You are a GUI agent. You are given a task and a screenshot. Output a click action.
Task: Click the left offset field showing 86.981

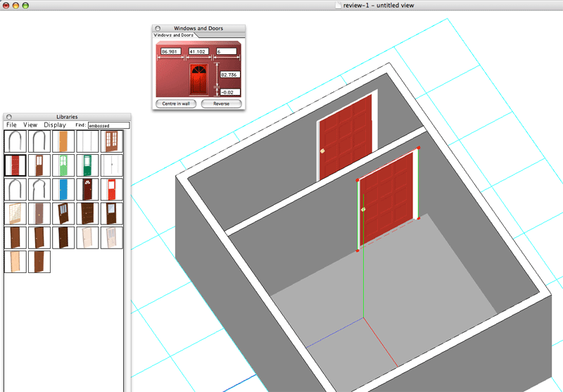pos(170,51)
